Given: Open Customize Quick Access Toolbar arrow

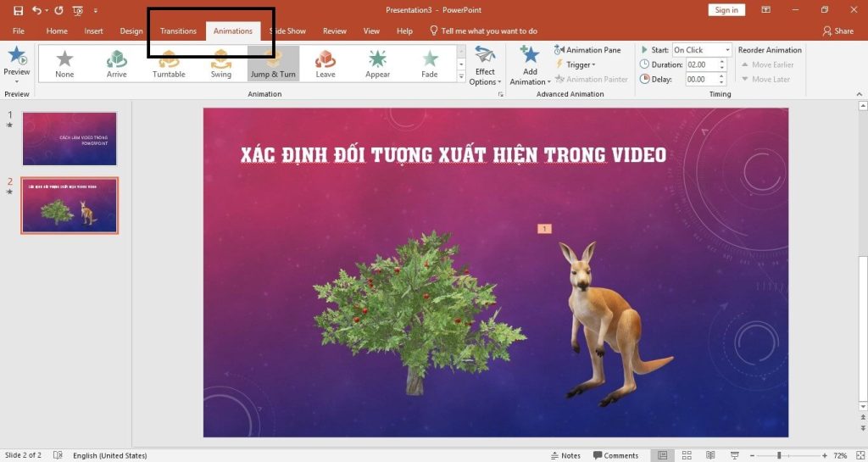Looking at the screenshot, I should tap(95, 10).
